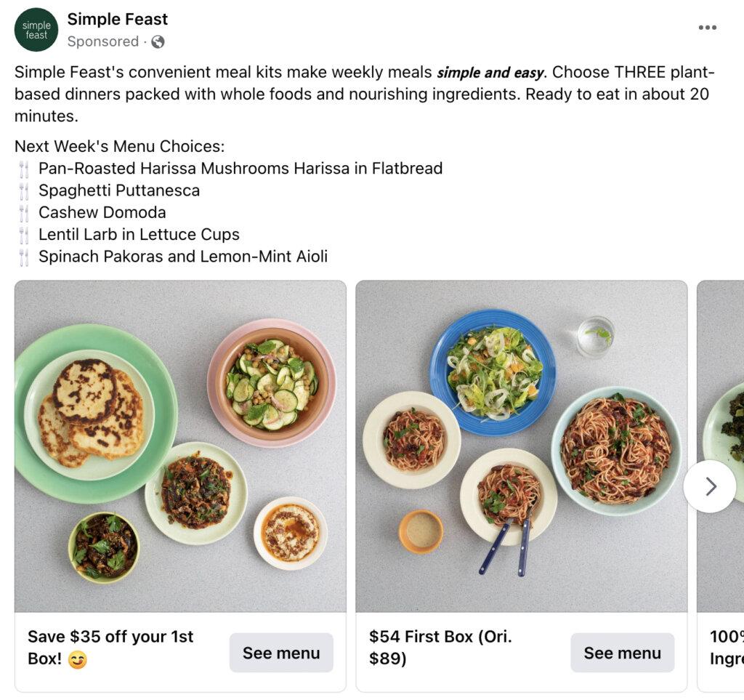Screen dimensions: 744x700
Task: Click the smiley emoji after "1st Box!"
Action: click(77, 661)
